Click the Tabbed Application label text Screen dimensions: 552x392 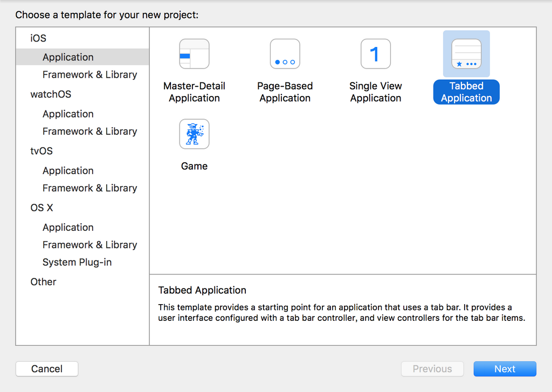click(466, 92)
